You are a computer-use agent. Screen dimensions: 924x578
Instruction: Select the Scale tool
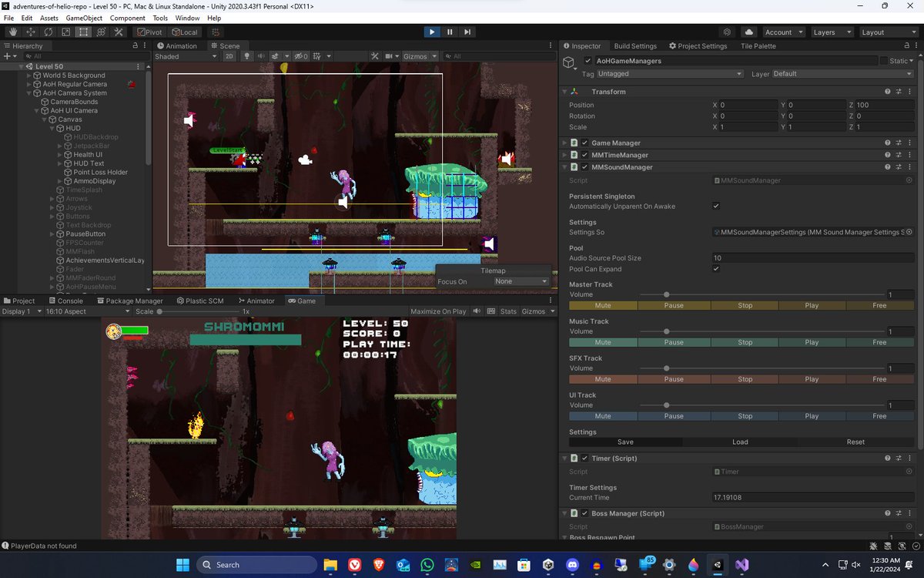[66, 32]
